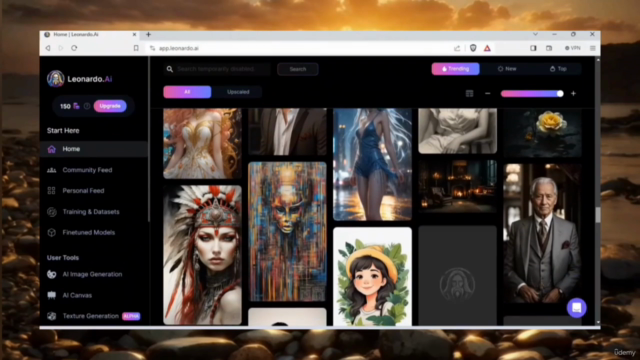
Task: Open Finetuned Models page
Action: point(89,232)
